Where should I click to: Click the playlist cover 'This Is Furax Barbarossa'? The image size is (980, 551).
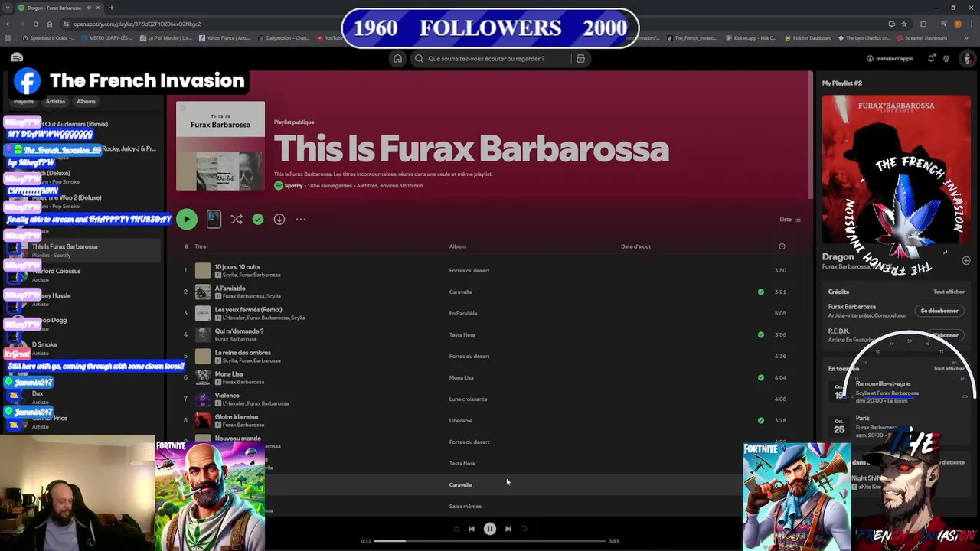(x=220, y=146)
